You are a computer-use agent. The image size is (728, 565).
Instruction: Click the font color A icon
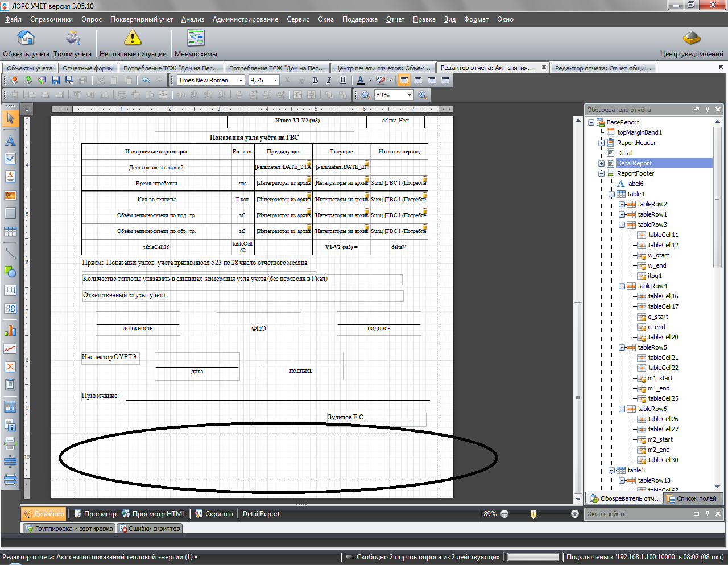click(x=361, y=80)
